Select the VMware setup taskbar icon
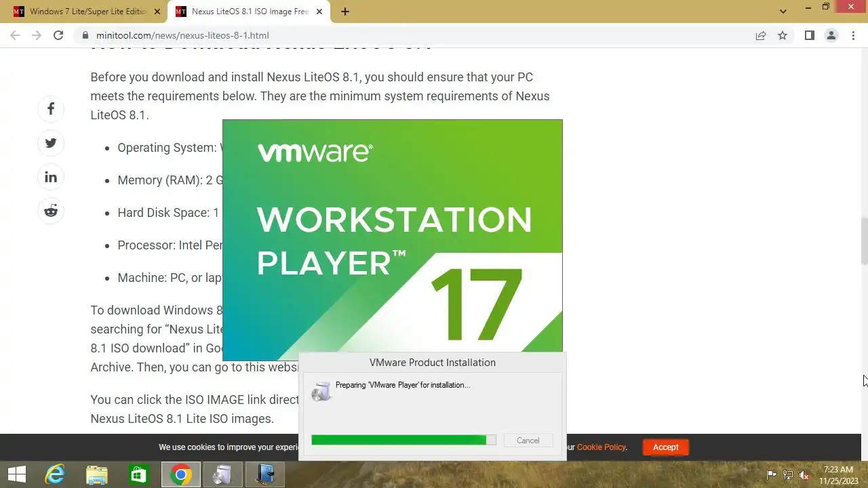 pyautogui.click(x=264, y=475)
